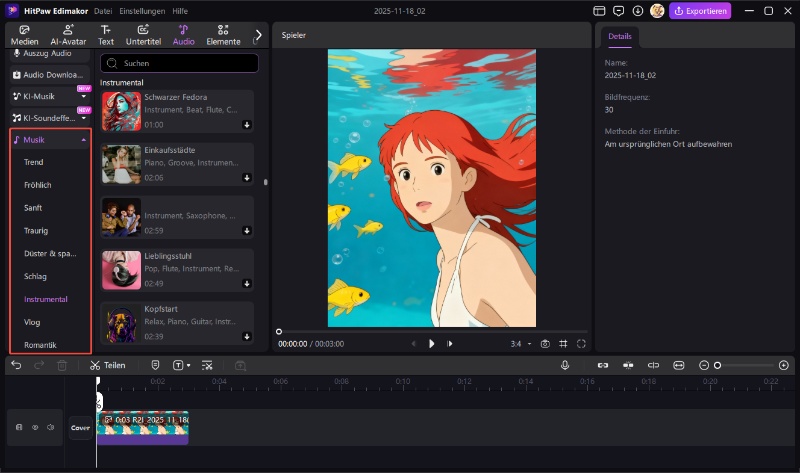
Task: Open the user profile avatar
Action: point(657,11)
